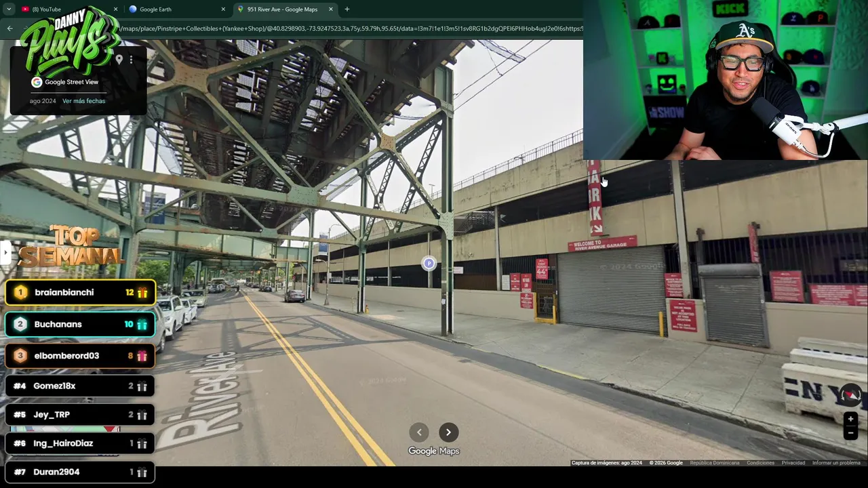Click the Captura de imágenes ago 2024 text

(607, 463)
